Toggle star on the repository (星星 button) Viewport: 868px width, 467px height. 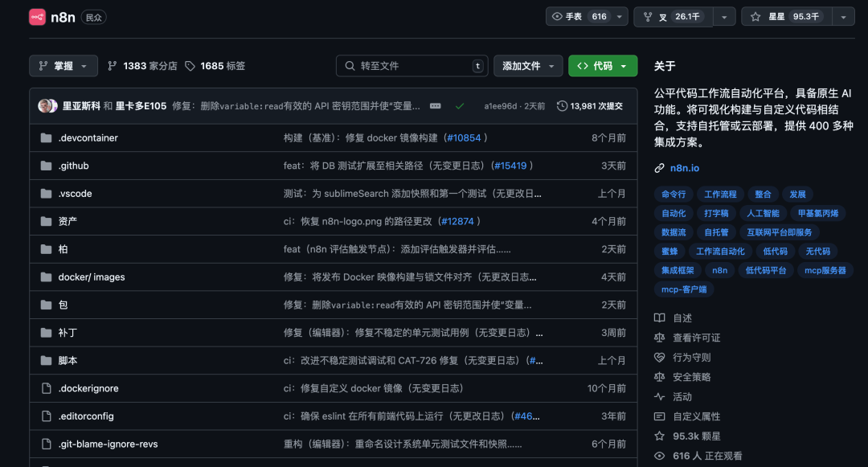coord(786,17)
